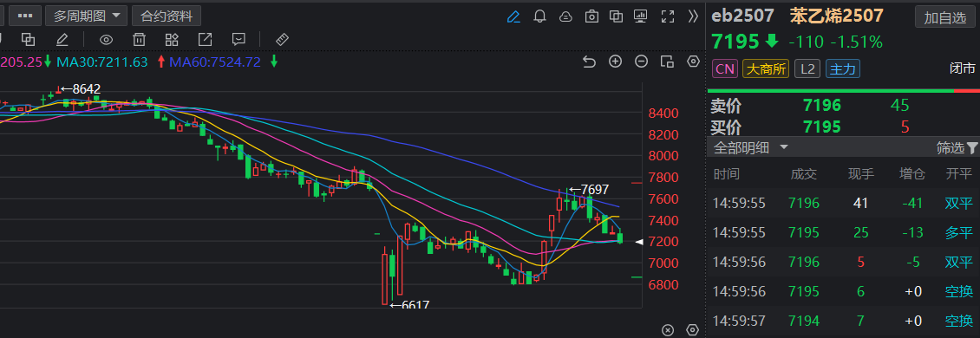
Task: Click the 增仓 column header
Action: pos(911,174)
